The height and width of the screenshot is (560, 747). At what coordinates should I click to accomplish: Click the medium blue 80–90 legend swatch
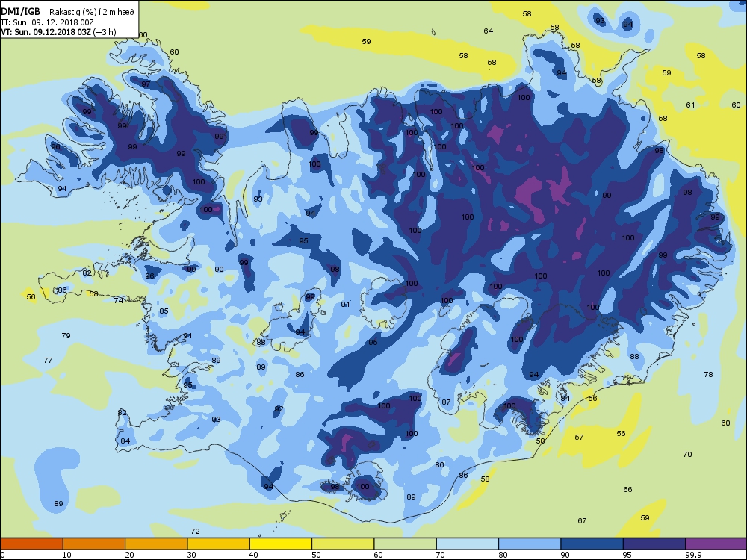click(530, 544)
